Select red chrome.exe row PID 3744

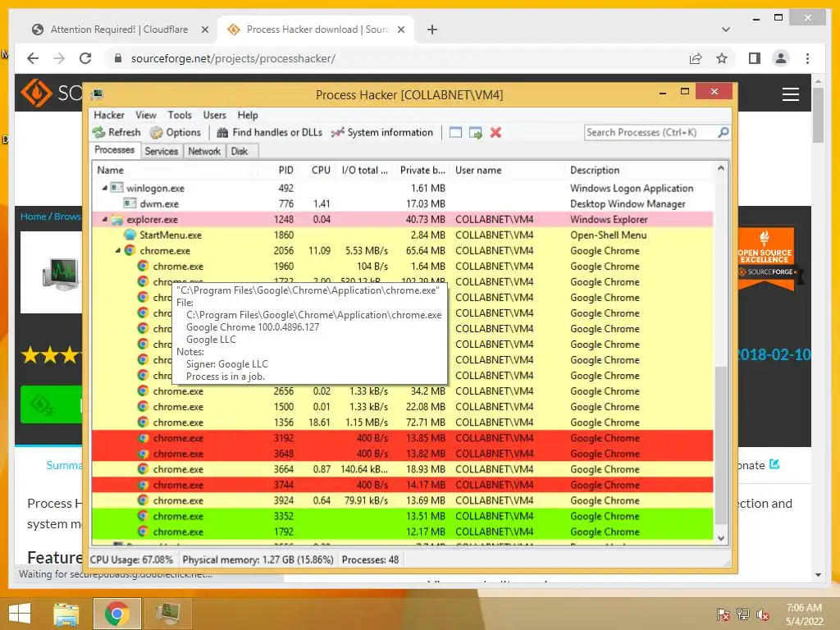pos(402,485)
